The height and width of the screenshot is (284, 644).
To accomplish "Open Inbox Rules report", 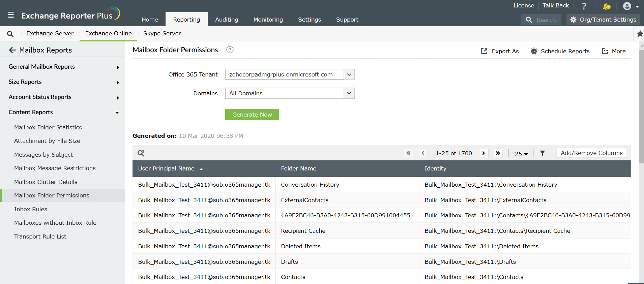I will click(31, 209).
